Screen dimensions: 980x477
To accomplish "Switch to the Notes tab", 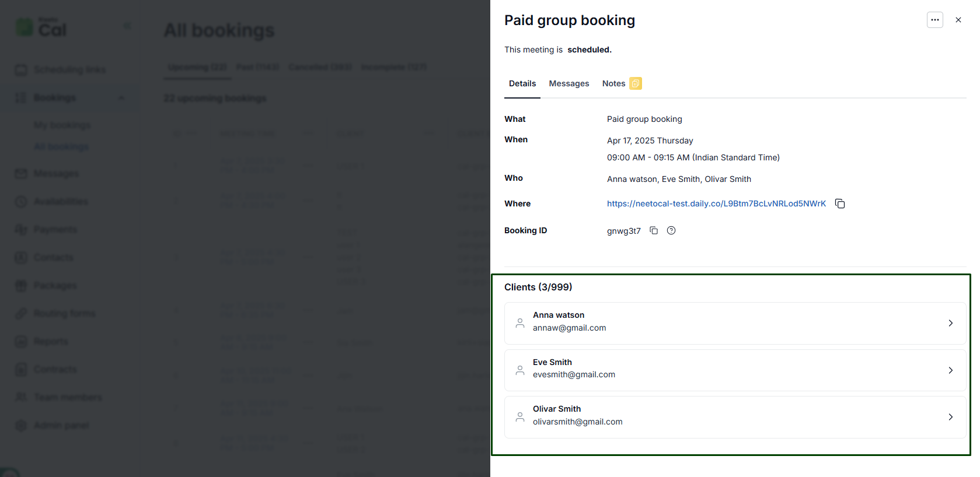I will (x=613, y=83).
